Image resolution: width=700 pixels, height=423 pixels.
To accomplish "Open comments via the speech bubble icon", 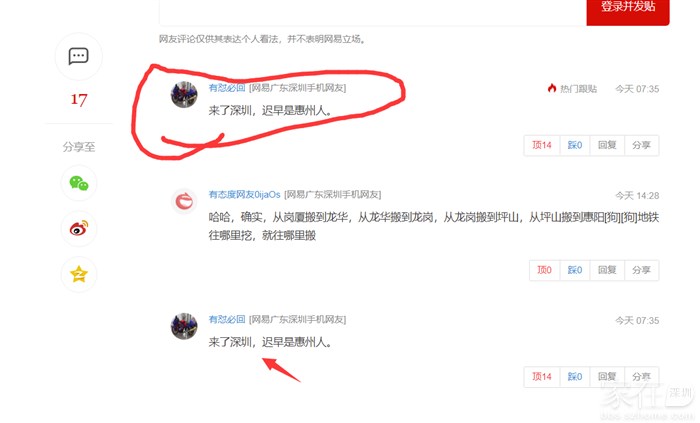I will [x=79, y=56].
